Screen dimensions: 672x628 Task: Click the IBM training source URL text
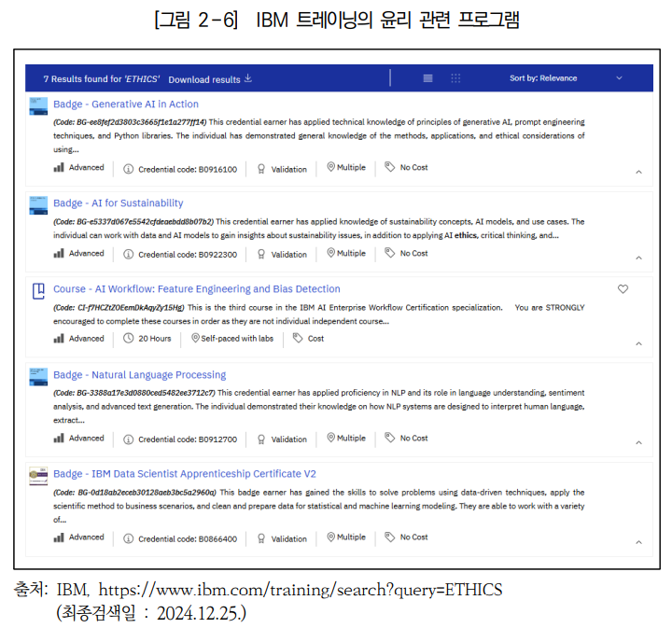tap(301, 590)
